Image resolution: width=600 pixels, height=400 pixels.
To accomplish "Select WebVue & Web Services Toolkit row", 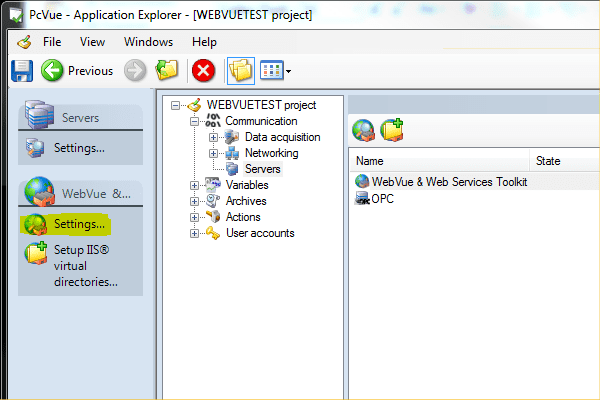I will coord(448,182).
